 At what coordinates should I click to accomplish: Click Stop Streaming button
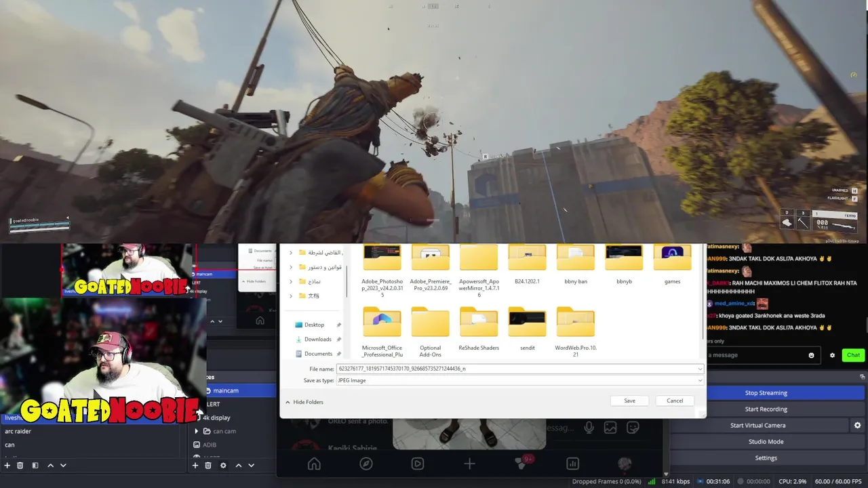766,393
